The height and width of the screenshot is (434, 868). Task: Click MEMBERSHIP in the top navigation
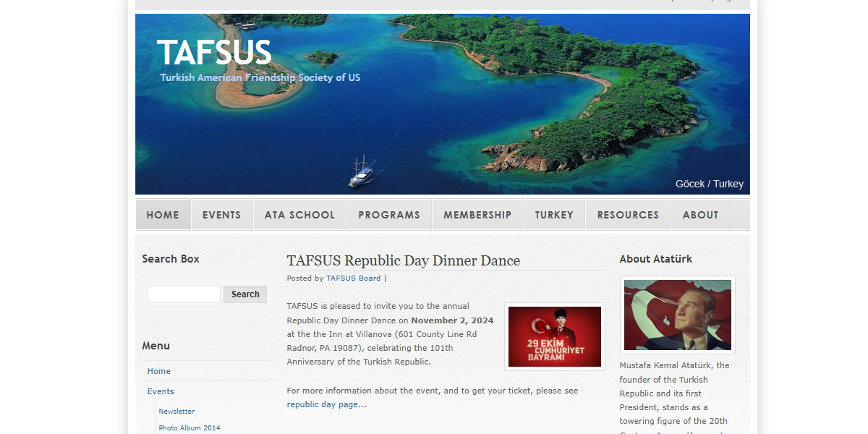(x=477, y=214)
